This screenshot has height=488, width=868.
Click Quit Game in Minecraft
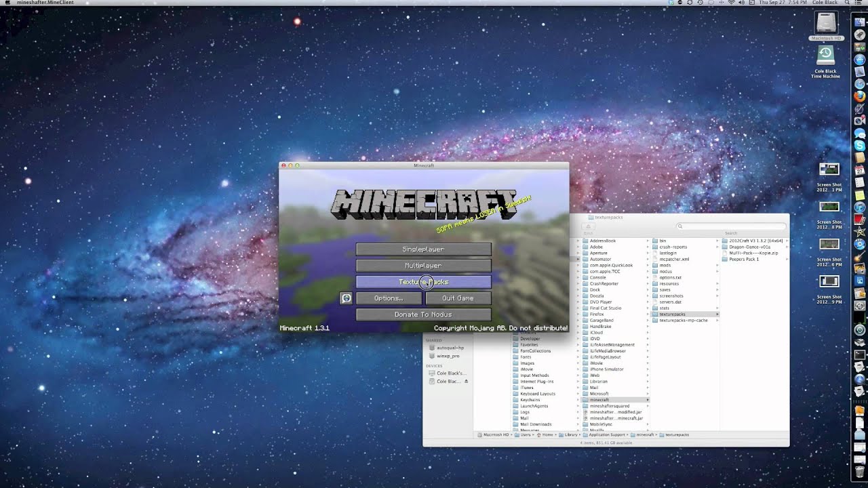458,298
